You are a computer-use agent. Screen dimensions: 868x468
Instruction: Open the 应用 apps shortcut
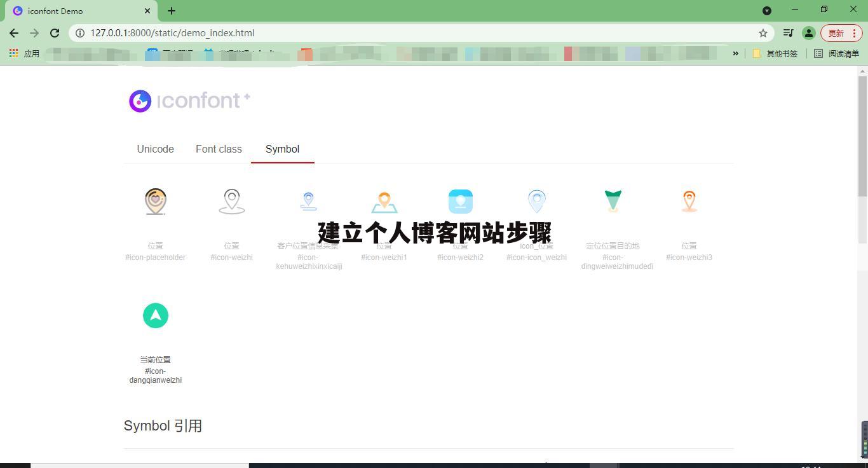pos(24,54)
